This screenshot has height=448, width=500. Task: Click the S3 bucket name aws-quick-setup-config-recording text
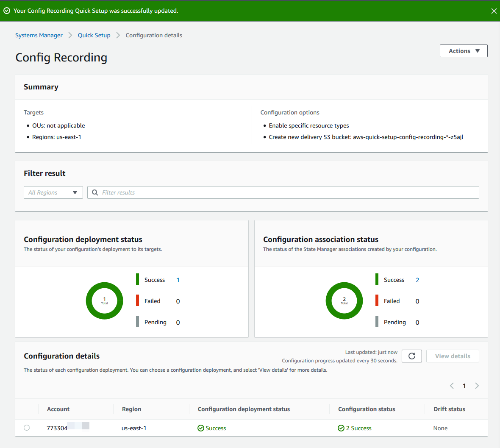pos(408,137)
